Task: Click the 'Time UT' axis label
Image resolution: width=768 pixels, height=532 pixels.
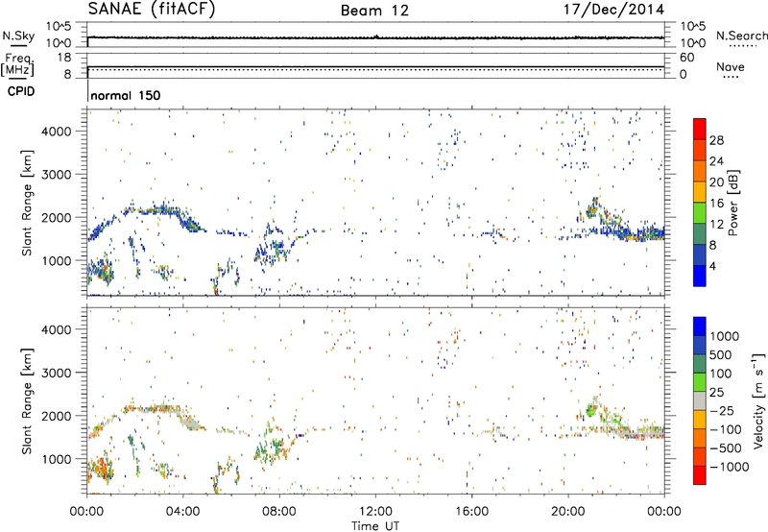Action: tap(375, 525)
